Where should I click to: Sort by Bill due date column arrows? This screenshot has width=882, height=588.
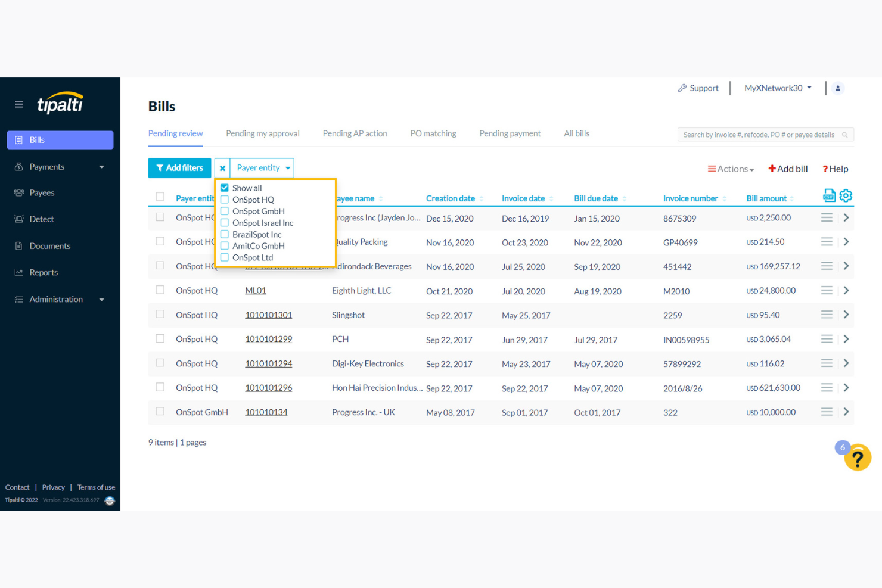coord(625,199)
